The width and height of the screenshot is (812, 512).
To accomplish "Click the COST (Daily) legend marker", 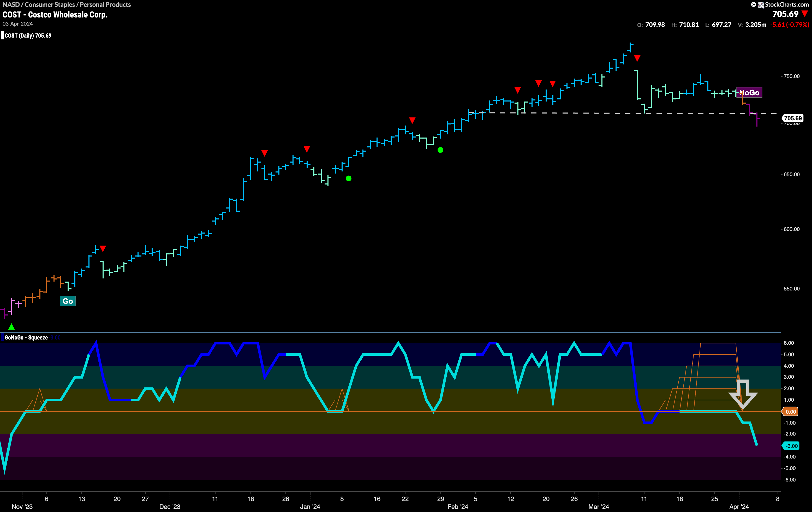I will click(x=2, y=35).
